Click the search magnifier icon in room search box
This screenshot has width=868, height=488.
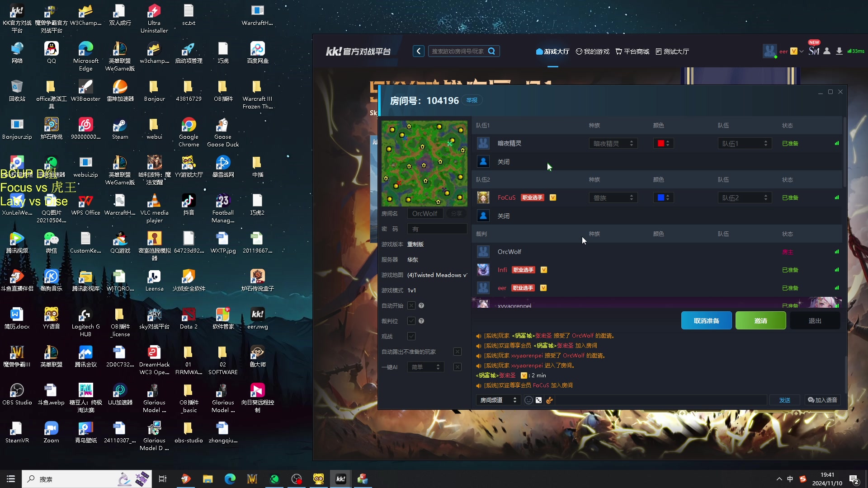(491, 51)
